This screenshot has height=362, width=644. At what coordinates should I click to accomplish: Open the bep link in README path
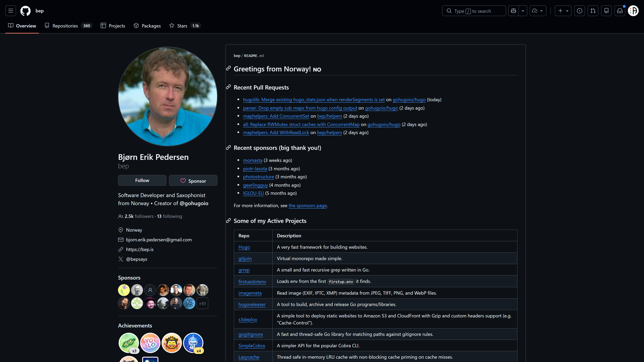[237, 56]
